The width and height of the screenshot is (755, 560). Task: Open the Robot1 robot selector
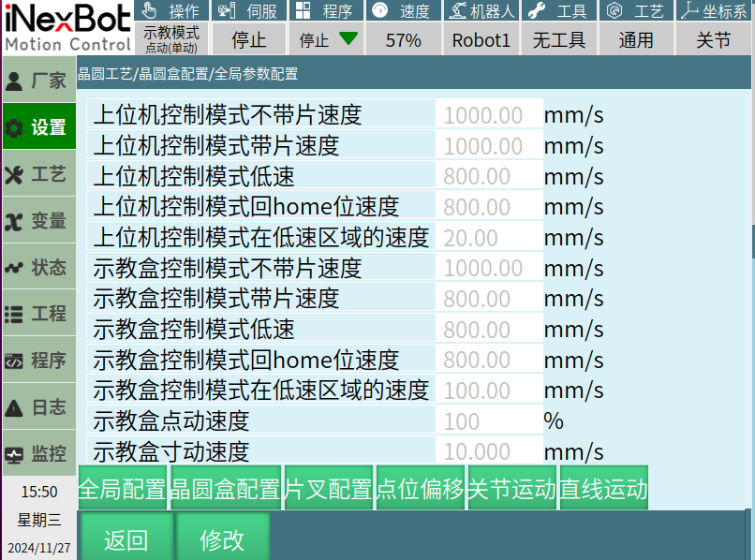point(481,40)
